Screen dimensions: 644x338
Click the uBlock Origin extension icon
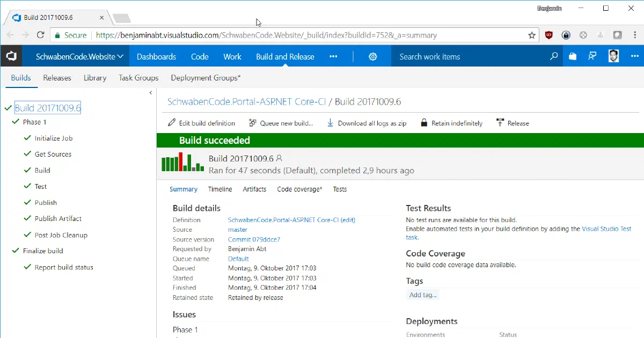pyautogui.click(x=548, y=35)
